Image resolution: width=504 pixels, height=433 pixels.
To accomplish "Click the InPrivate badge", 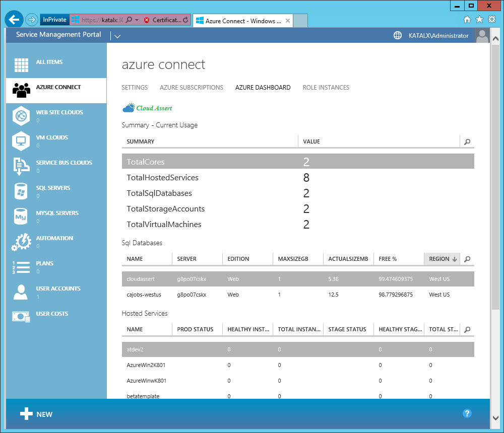I will (x=54, y=20).
